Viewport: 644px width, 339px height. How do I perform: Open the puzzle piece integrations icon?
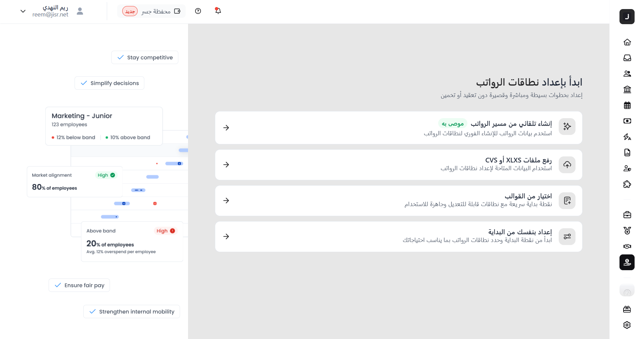coord(627,184)
